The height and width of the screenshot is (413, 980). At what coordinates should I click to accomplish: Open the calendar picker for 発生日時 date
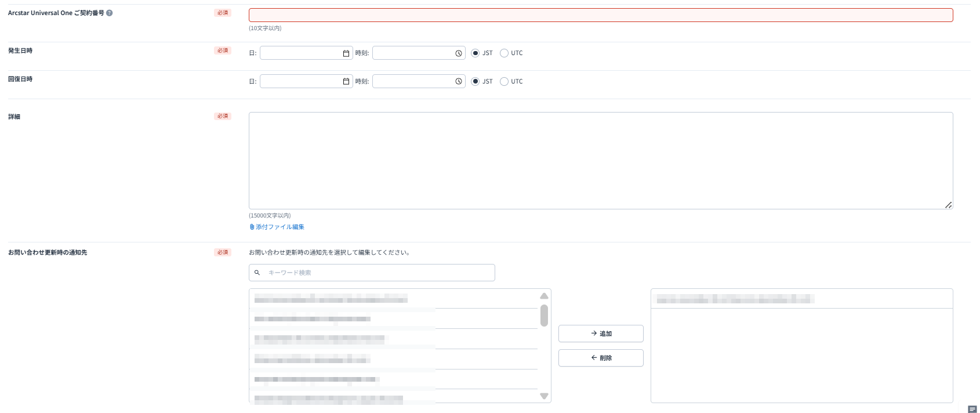[x=346, y=53]
